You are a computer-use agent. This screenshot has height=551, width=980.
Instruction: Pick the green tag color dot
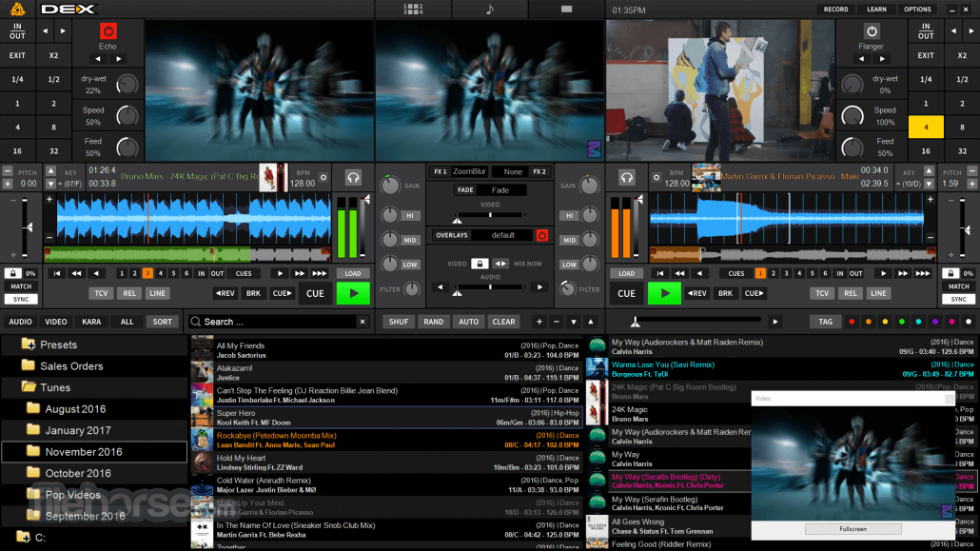coord(901,322)
